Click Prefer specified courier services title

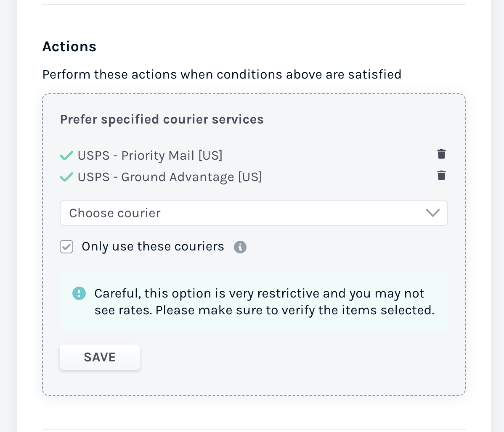pyautogui.click(x=162, y=119)
